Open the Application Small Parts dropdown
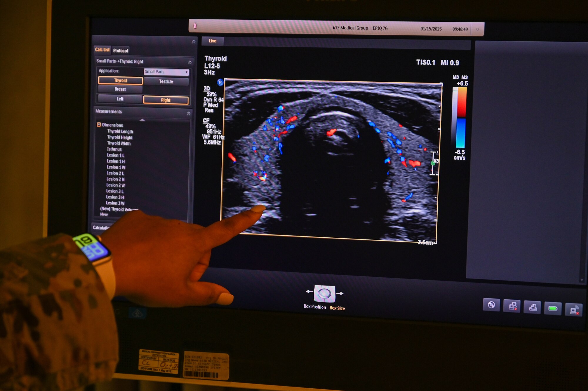Image resolution: width=588 pixels, height=391 pixels. click(x=166, y=72)
